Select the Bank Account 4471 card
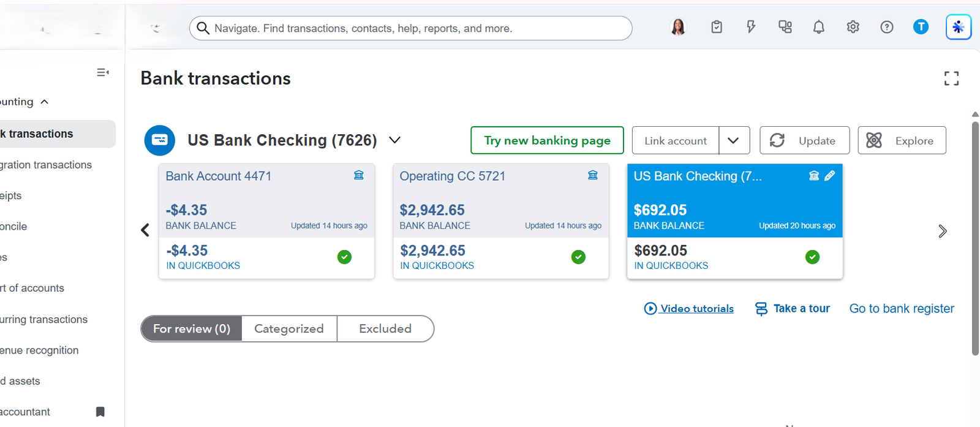980x427 pixels. tap(266, 221)
